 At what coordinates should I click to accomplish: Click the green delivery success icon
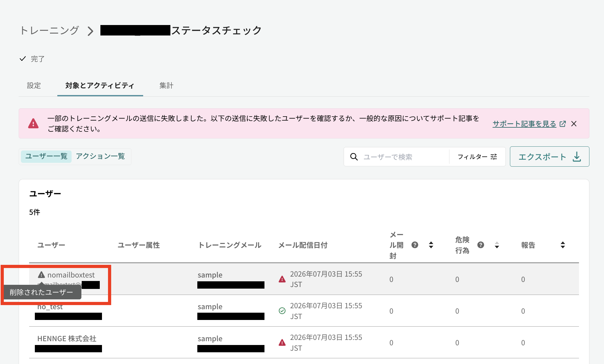(282, 311)
